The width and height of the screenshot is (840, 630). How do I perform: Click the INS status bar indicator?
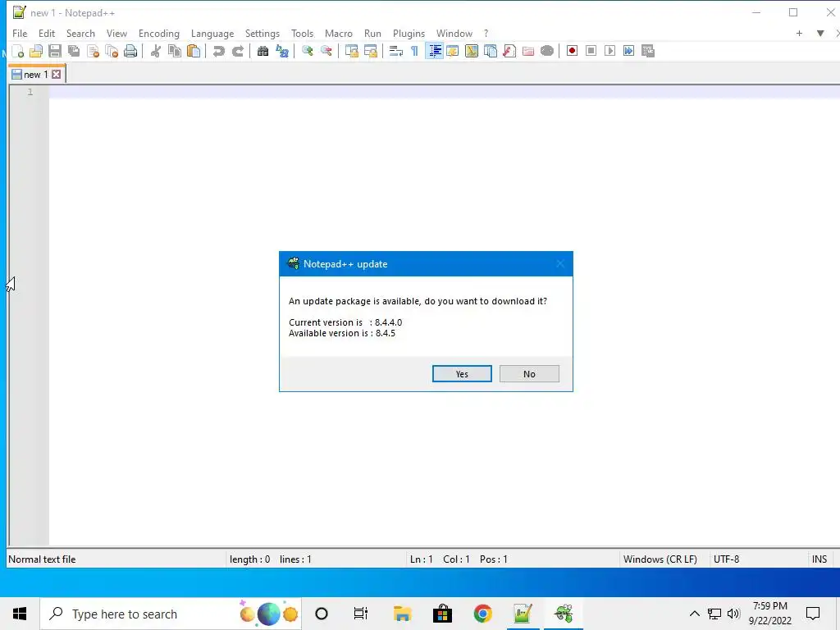click(x=819, y=559)
